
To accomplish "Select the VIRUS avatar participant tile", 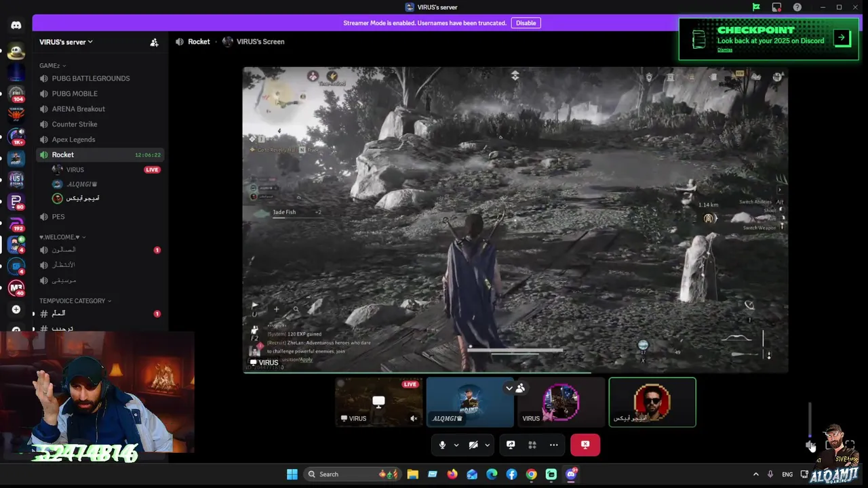I will tap(561, 402).
